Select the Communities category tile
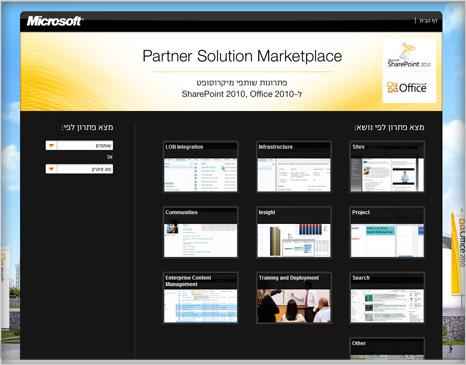This screenshot has height=365, width=466. click(200, 232)
